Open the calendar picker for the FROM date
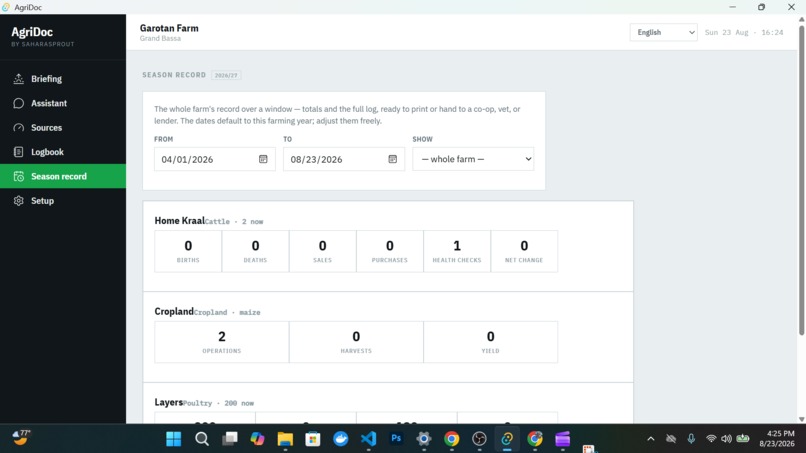Screen dimensions: 806x453 263,159
